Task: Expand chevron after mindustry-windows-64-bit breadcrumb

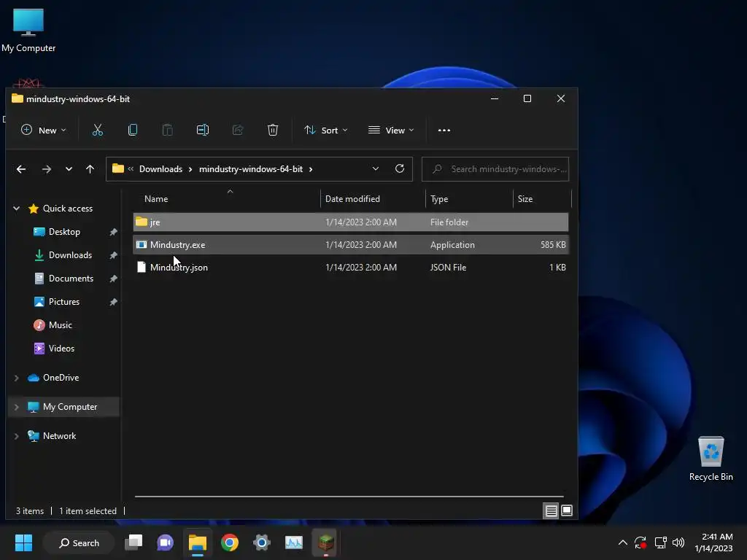Action: tap(311, 169)
